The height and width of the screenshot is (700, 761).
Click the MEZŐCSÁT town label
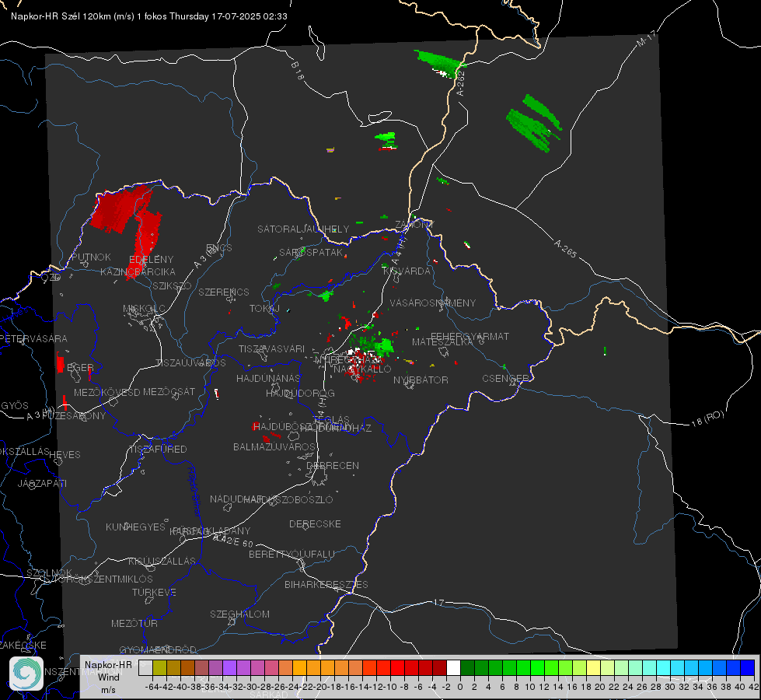click(x=169, y=391)
